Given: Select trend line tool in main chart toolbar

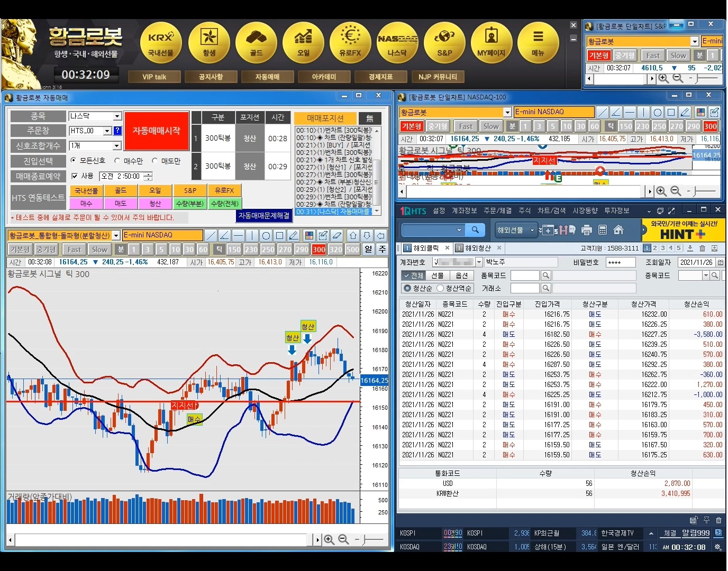Looking at the screenshot, I should (211, 235).
